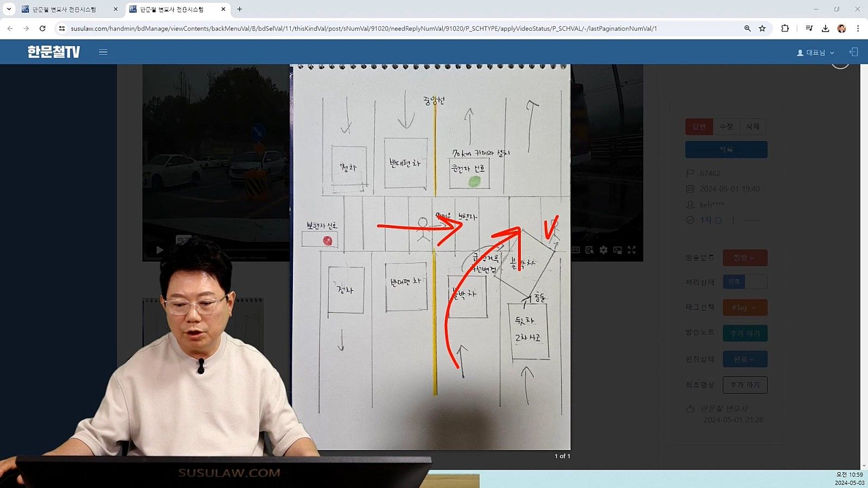
Task: Open the transcript icon in the player controls
Action: (x=589, y=250)
